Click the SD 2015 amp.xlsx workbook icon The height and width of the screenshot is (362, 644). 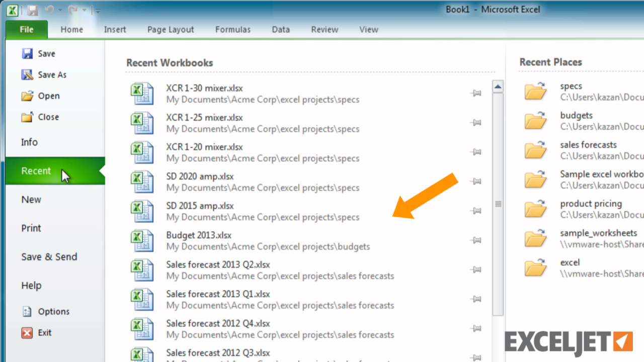coord(141,212)
